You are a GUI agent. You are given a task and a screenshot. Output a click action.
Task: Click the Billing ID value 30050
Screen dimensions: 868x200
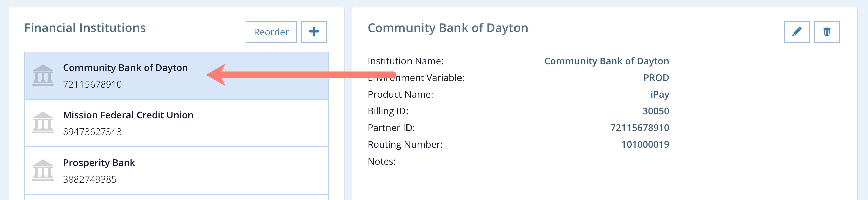pyautogui.click(x=655, y=111)
